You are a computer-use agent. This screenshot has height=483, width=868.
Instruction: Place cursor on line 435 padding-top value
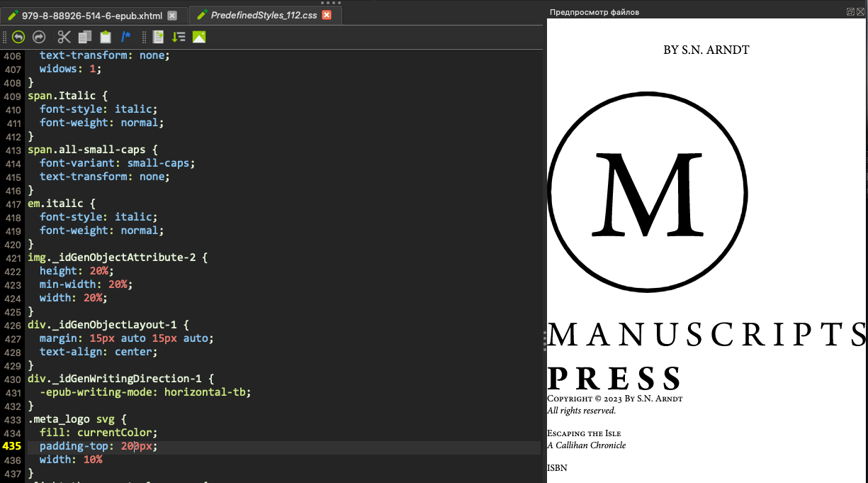(137, 446)
